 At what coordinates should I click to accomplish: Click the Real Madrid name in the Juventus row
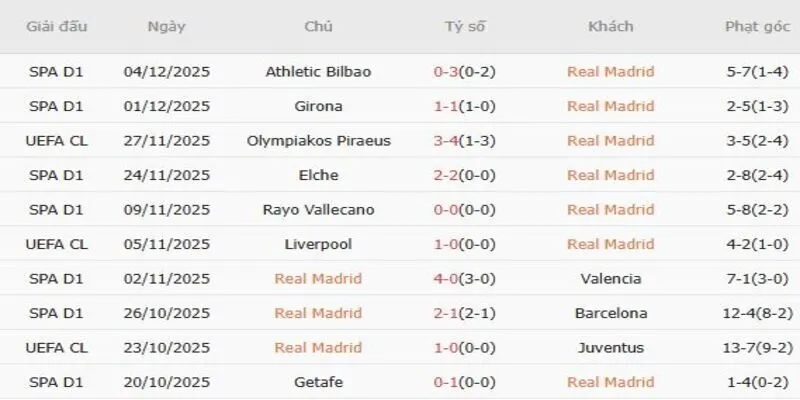(318, 348)
